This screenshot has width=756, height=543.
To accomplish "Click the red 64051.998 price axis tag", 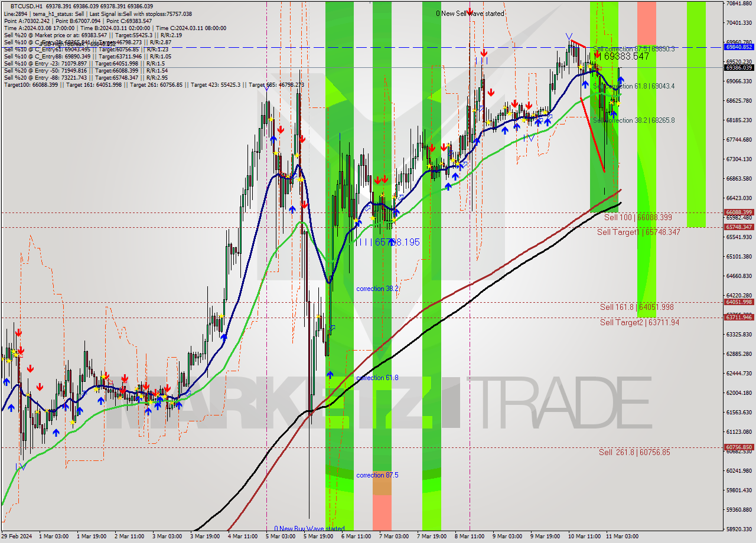I will 738,302.
